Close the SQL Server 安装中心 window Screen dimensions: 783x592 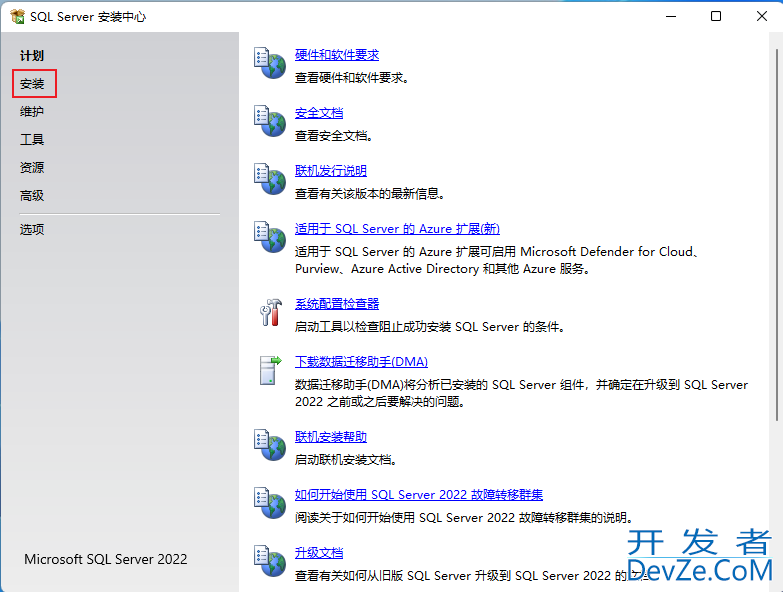(762, 16)
